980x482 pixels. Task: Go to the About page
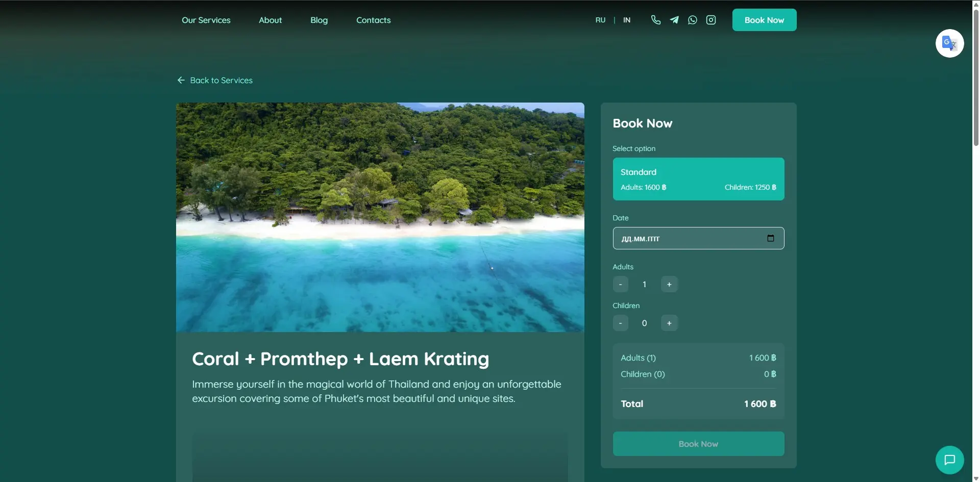tap(270, 20)
